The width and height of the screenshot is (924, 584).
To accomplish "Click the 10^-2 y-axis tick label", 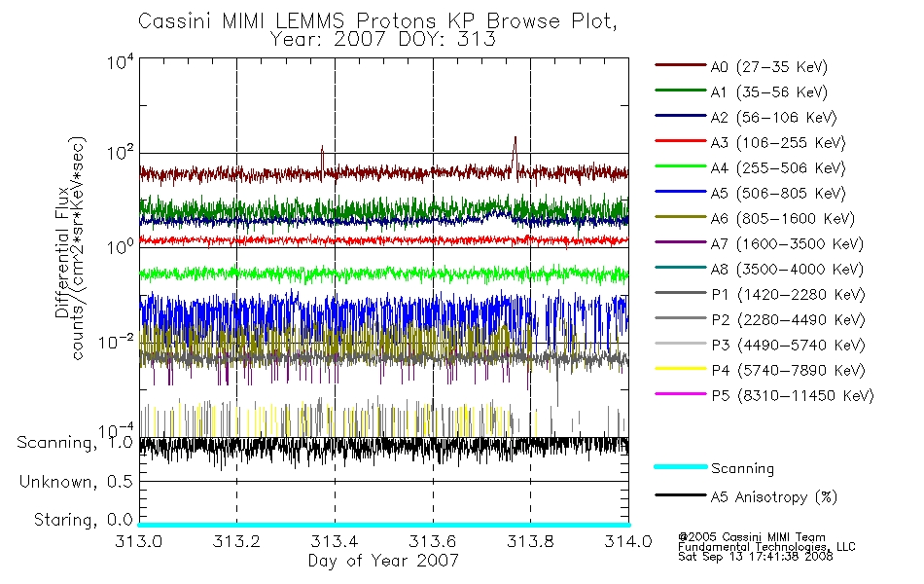I will click(116, 343).
